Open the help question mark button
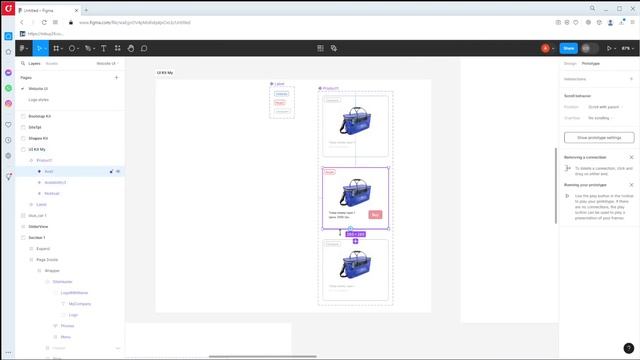Viewport: 640px width, 360px height. point(629,348)
